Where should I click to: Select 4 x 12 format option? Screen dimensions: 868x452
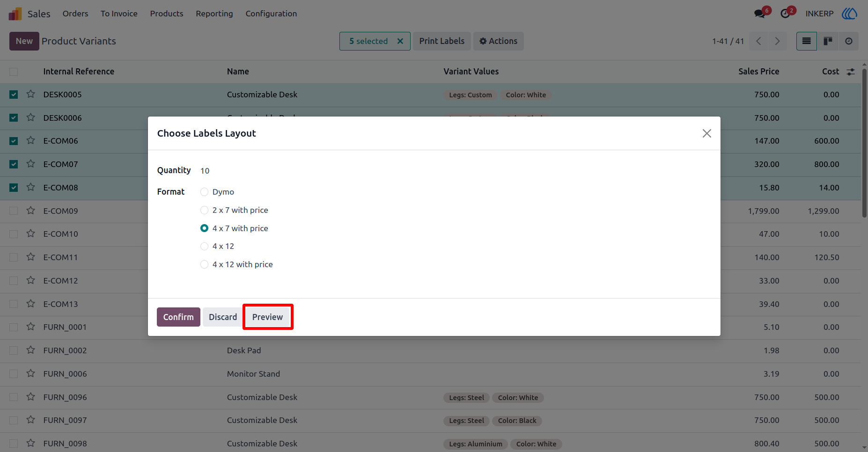(x=204, y=246)
